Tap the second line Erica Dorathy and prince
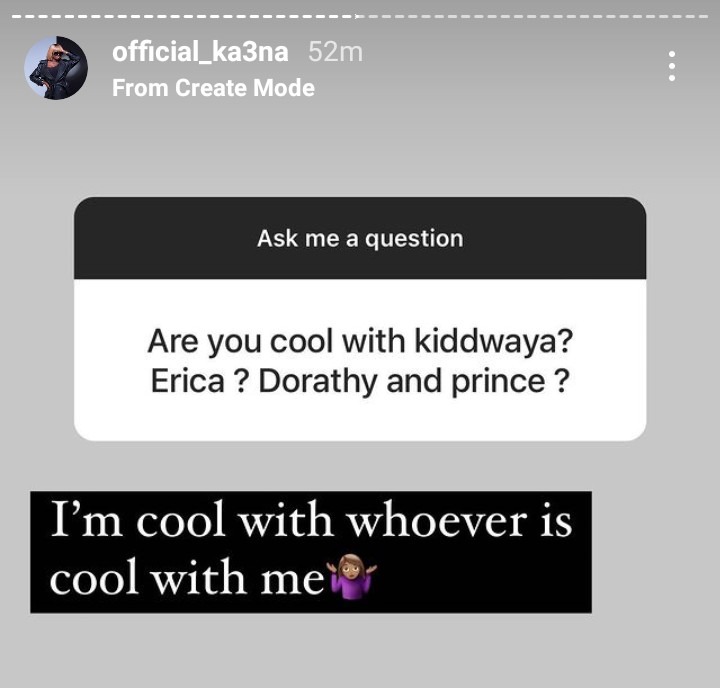The image size is (720, 688). click(x=360, y=382)
